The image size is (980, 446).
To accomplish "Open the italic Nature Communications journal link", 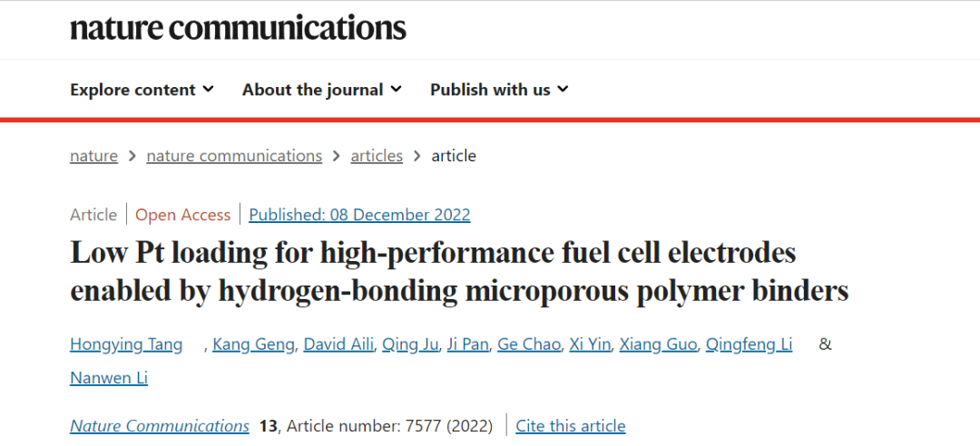I will point(160,426).
